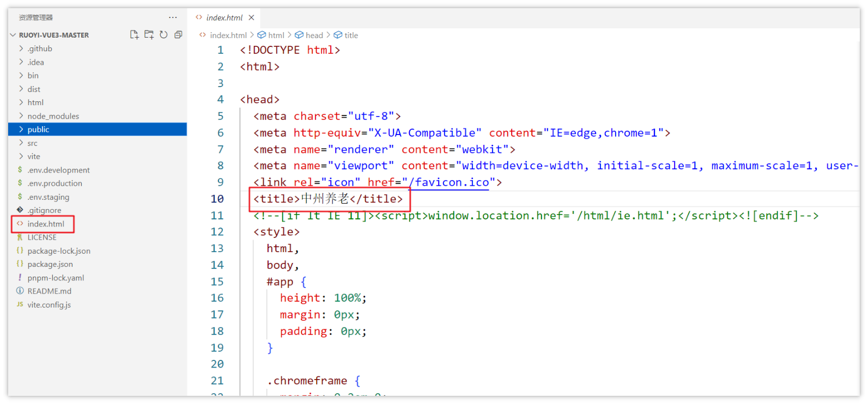The height and width of the screenshot is (404, 868).
Task: Collapse all folders with the collapse icon
Action: [178, 35]
